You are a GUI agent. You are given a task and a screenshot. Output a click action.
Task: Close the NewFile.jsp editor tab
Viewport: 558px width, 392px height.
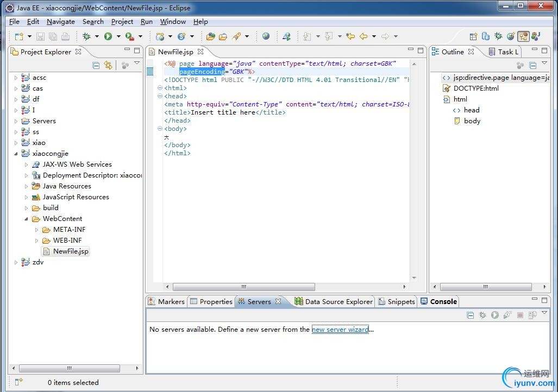[x=200, y=52]
